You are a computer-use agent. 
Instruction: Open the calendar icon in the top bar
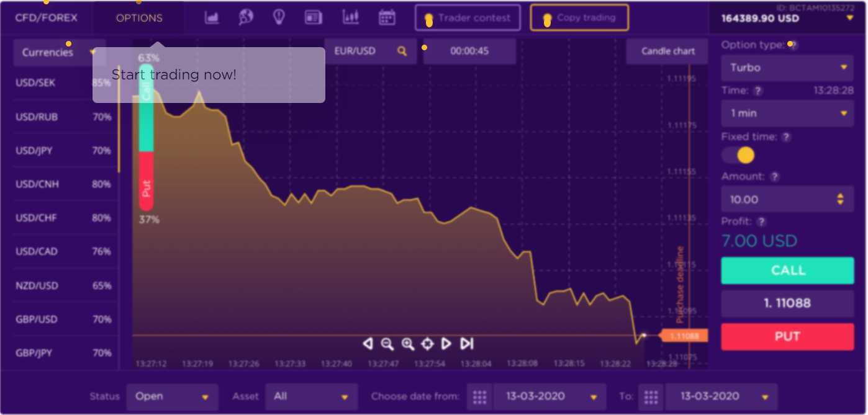pyautogui.click(x=387, y=17)
